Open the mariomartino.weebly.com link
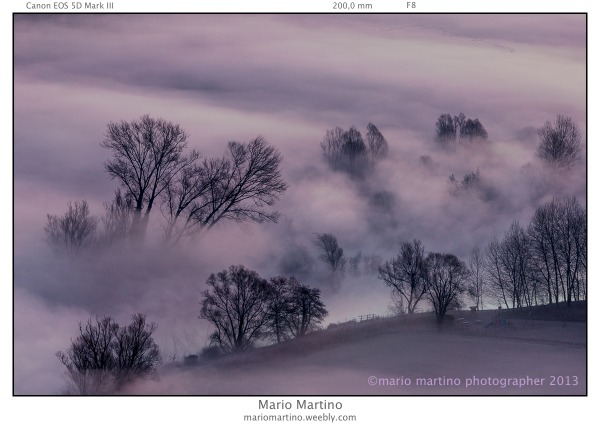The height and width of the screenshot is (424, 600). [x=299, y=417]
